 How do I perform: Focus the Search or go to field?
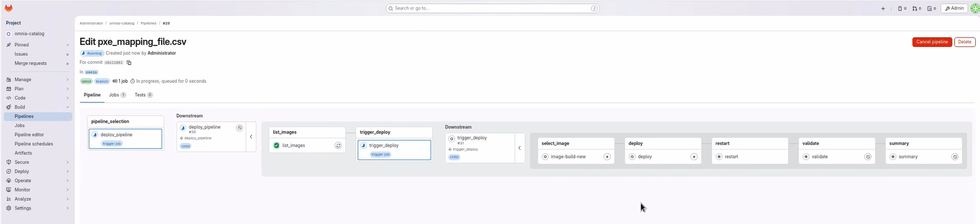point(493,8)
